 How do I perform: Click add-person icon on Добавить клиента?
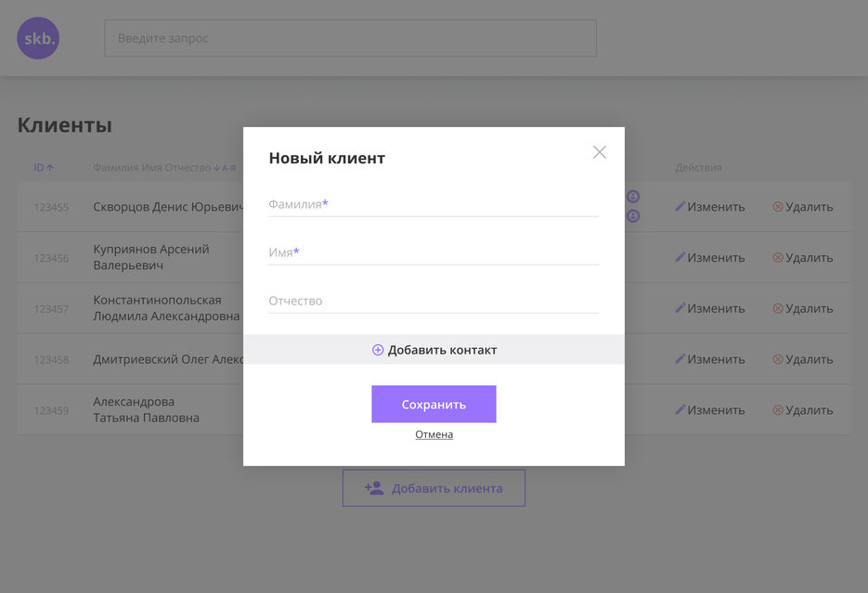point(374,488)
